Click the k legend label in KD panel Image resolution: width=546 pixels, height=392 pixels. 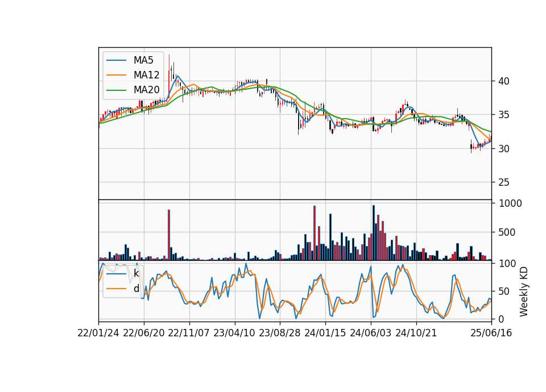pos(136,273)
